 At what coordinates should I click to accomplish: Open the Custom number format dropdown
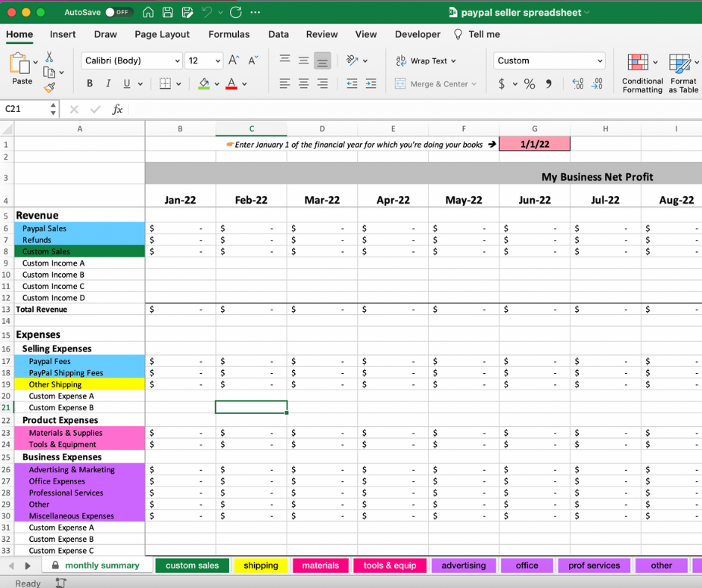click(x=549, y=61)
